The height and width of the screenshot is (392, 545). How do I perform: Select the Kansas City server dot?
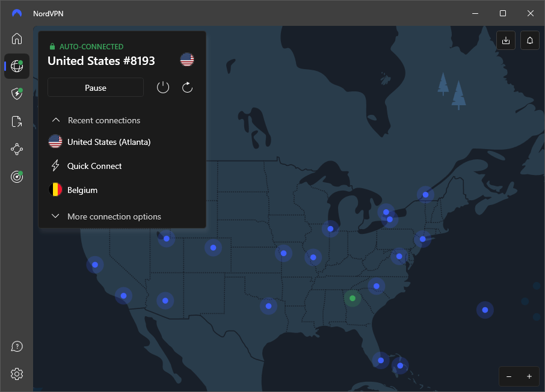(283, 253)
